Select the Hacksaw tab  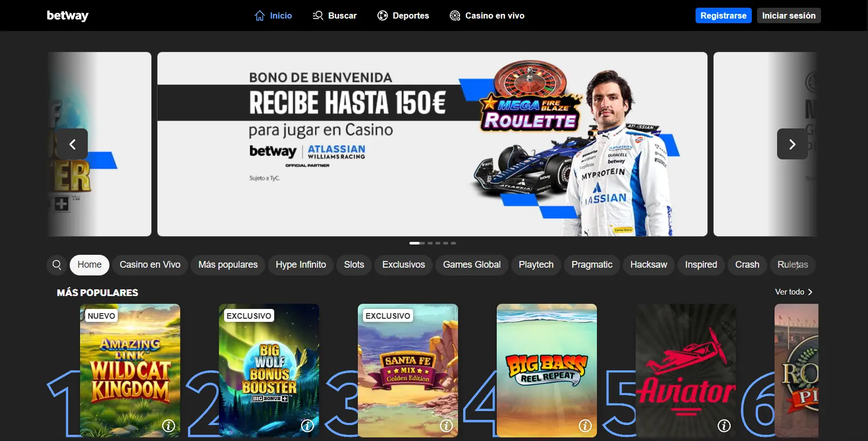coord(649,265)
